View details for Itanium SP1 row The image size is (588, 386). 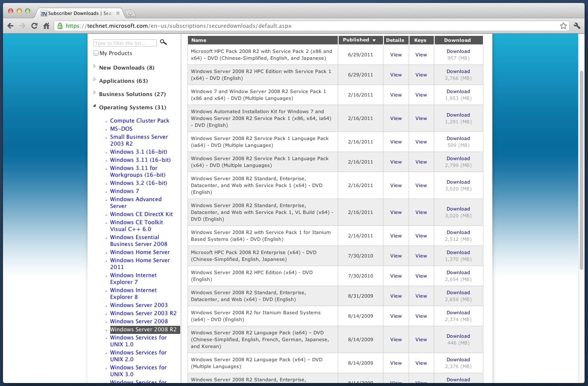tap(396, 236)
